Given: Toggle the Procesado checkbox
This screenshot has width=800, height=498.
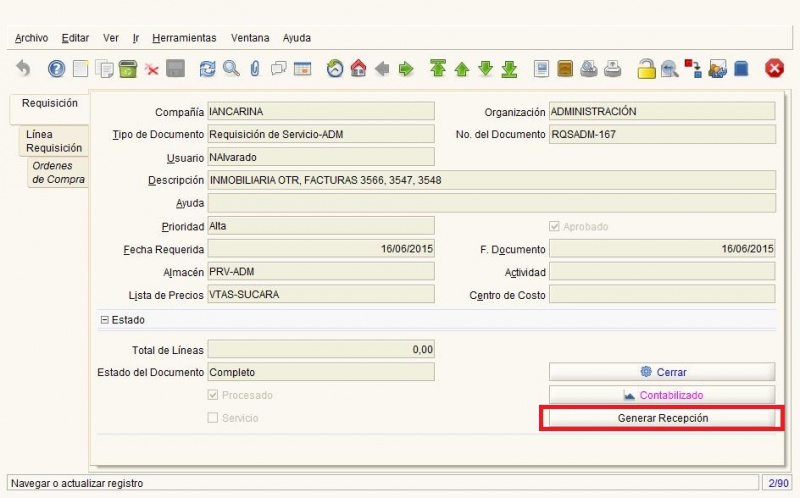Looking at the screenshot, I should tap(213, 395).
